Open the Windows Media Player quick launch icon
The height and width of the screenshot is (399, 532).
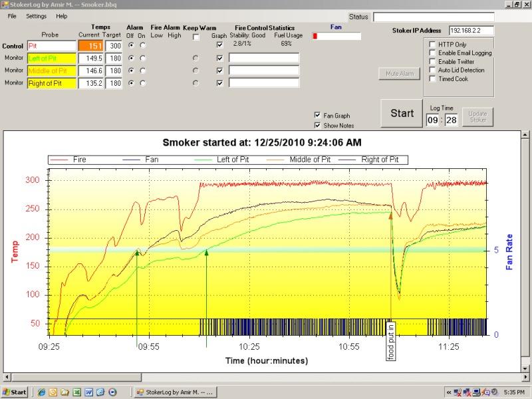(x=112, y=392)
